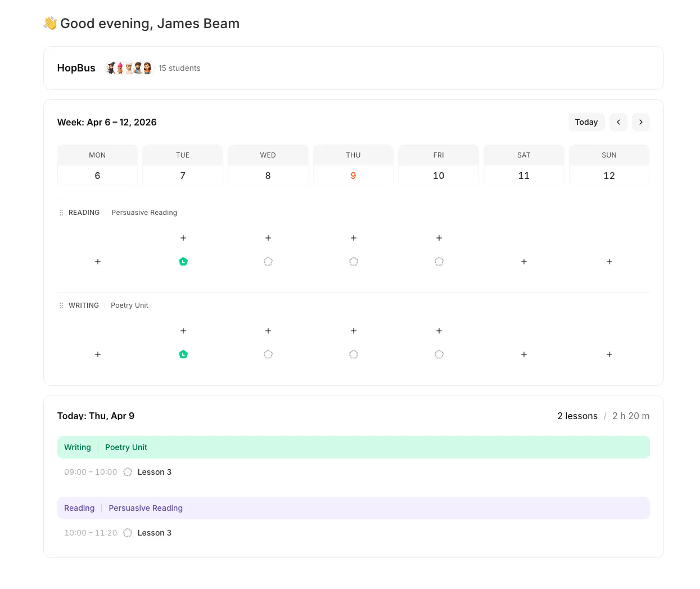This screenshot has width=700, height=589.
Task: Open the purple Reading Persuasive Reading banner
Action: click(x=354, y=508)
